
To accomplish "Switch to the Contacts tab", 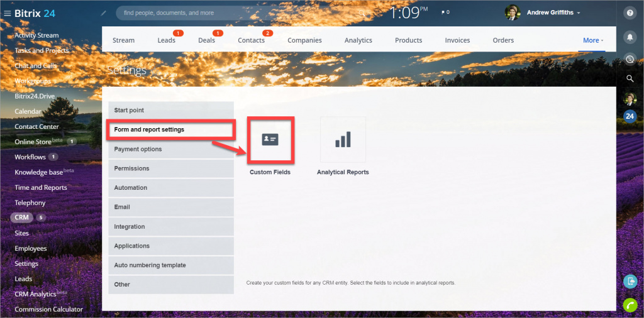I will click(252, 40).
